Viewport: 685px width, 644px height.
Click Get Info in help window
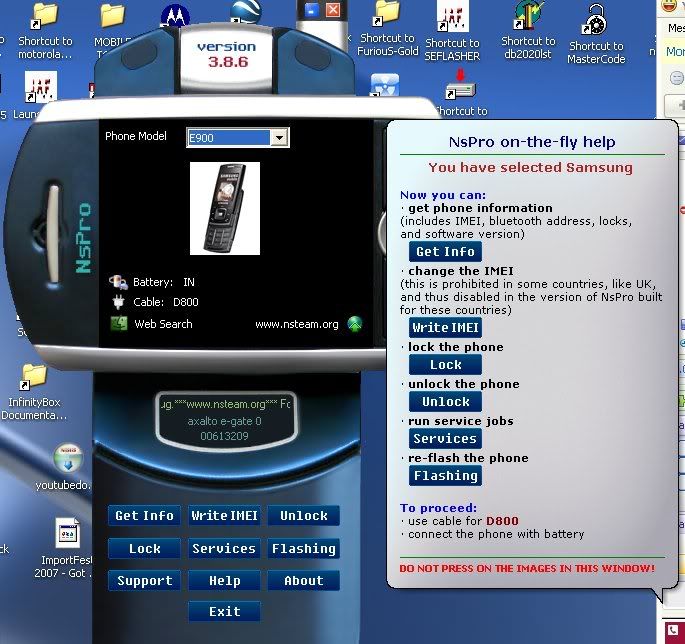(446, 252)
